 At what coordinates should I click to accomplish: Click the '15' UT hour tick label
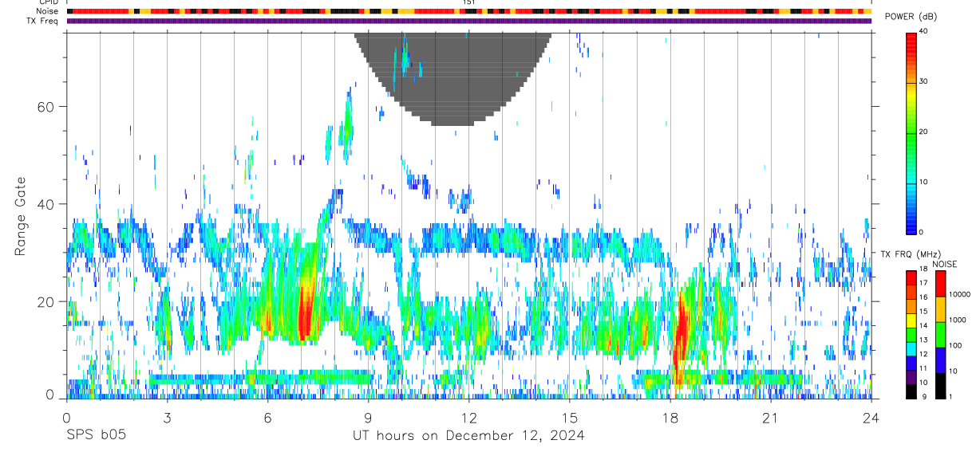click(570, 416)
